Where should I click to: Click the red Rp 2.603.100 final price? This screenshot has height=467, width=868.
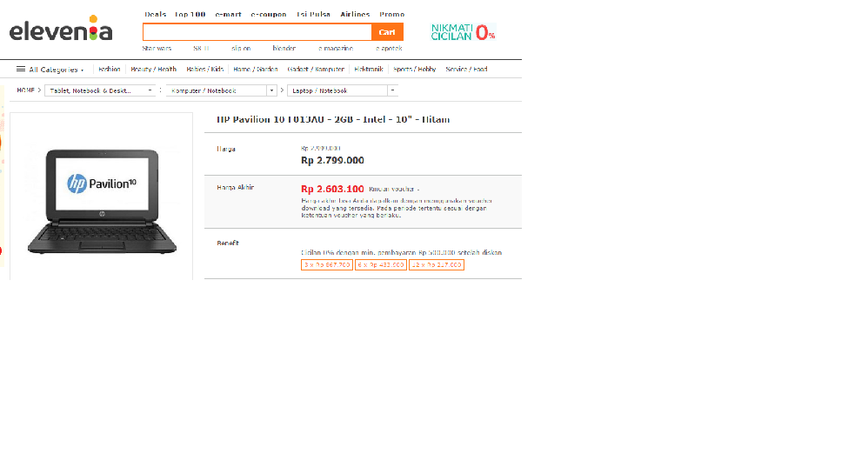tap(332, 190)
